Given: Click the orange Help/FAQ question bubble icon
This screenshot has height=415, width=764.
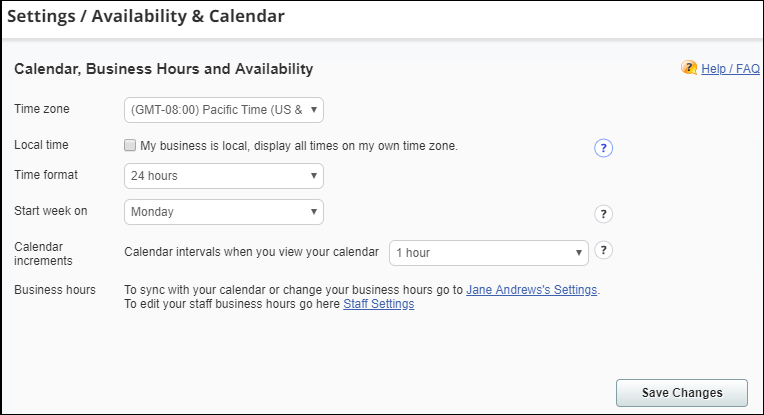Looking at the screenshot, I should click(688, 68).
